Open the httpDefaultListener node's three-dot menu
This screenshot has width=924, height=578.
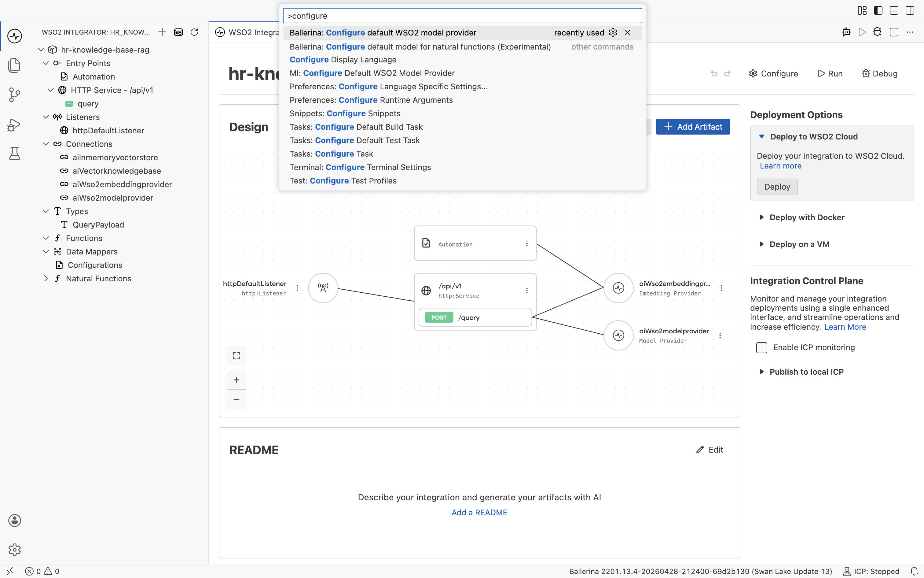coord(297,288)
